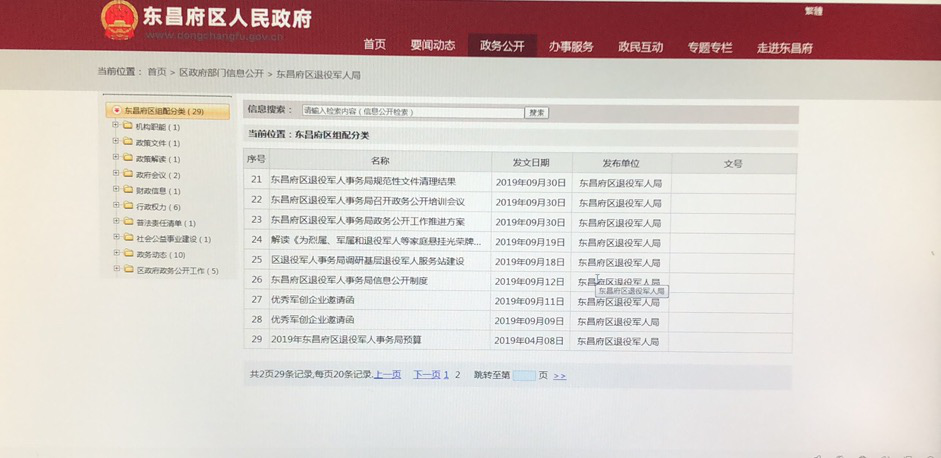Expand the 财政信息 tree node
941x458 pixels.
116,190
